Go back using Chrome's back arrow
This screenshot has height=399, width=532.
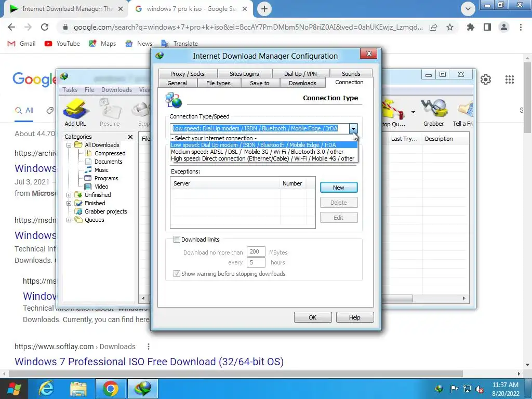(11, 27)
